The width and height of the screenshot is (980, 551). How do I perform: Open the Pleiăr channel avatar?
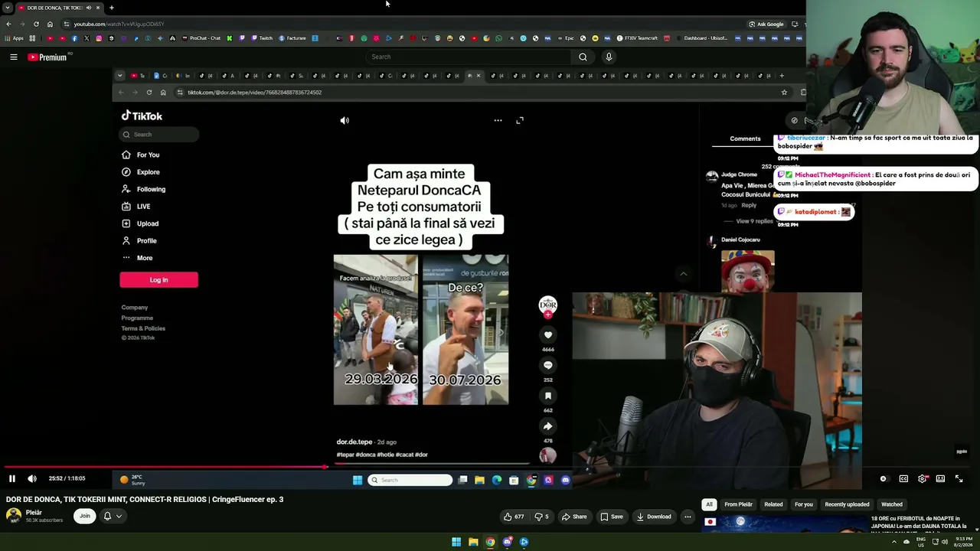click(14, 516)
